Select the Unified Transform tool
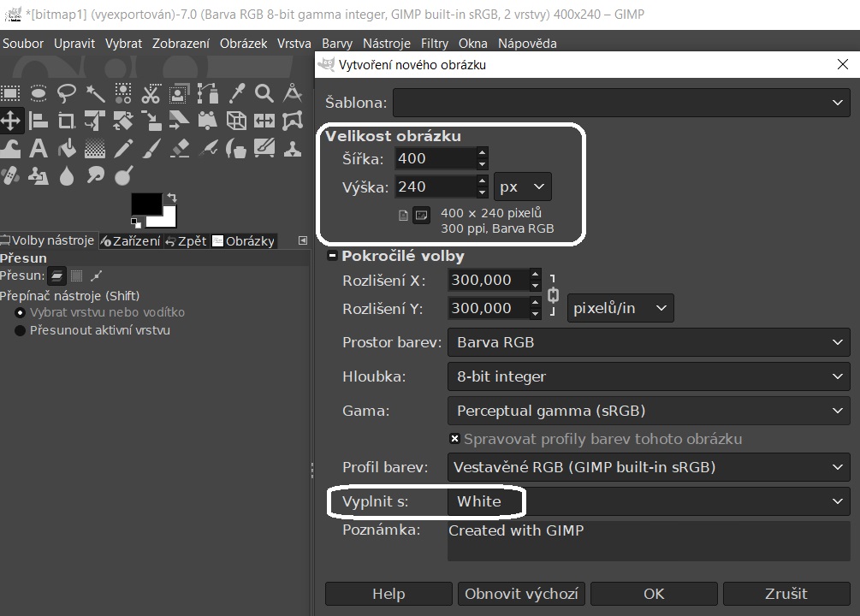This screenshot has height=616, width=860. 96,121
